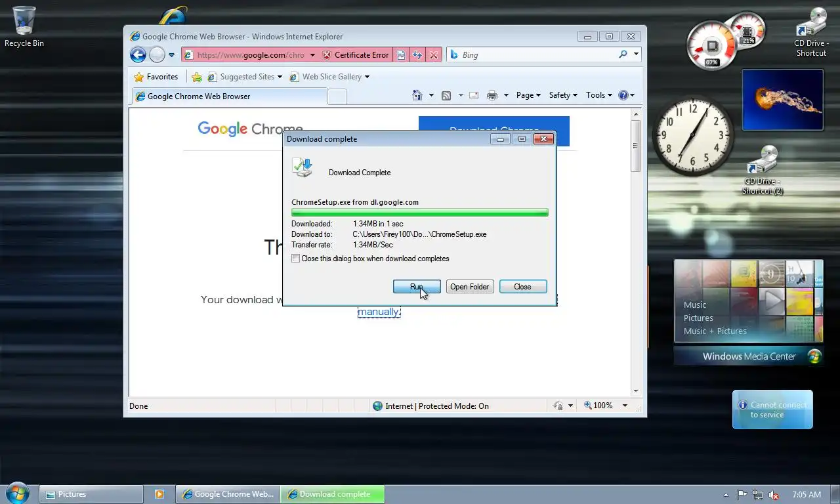Click the analog Clock gadget
The image size is (840, 504).
pos(693,136)
